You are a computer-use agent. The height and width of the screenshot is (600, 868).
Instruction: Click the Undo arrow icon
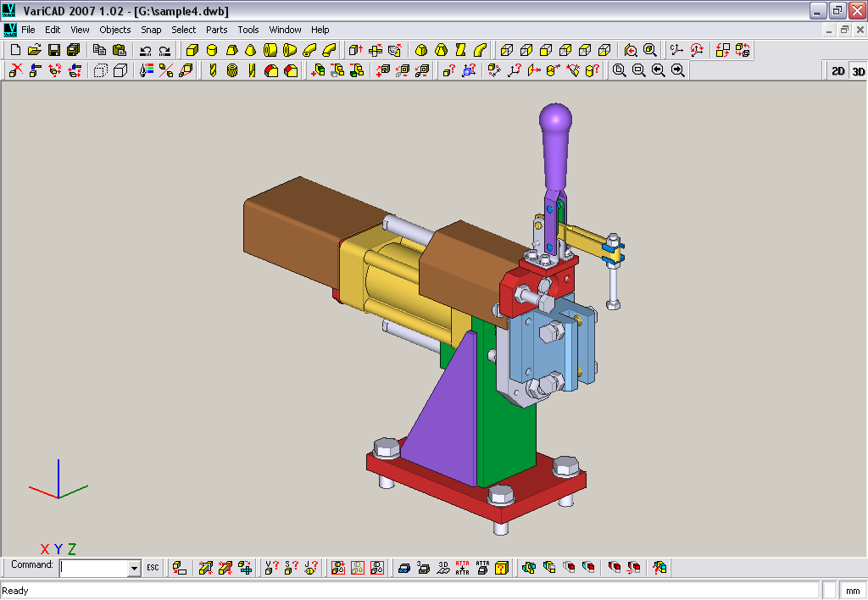146,51
